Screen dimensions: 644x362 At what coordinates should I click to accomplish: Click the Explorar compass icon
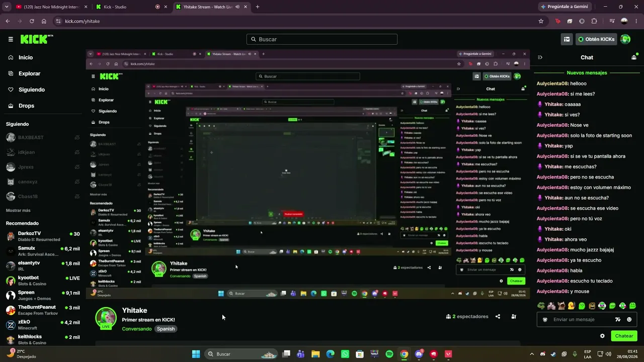coord(11,73)
